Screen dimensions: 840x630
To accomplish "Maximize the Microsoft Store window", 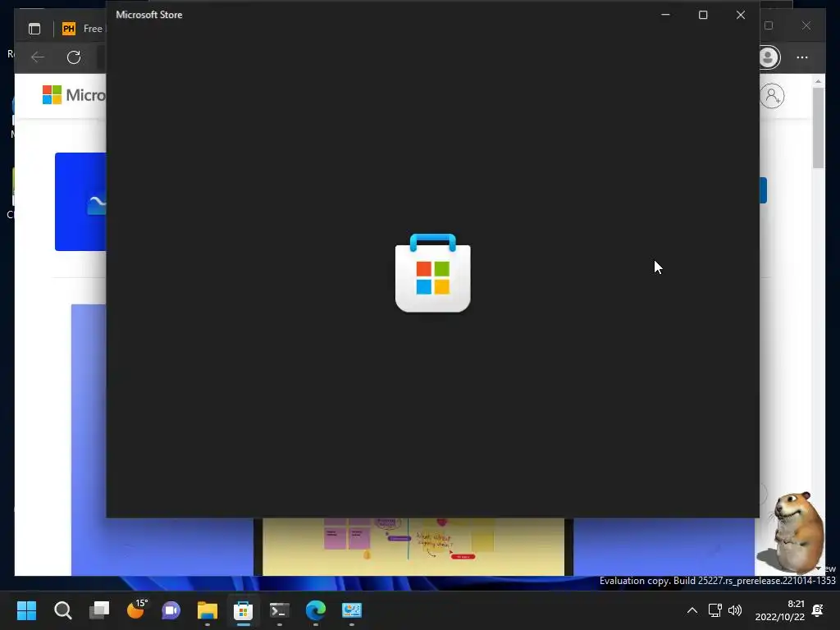I will tap(703, 15).
